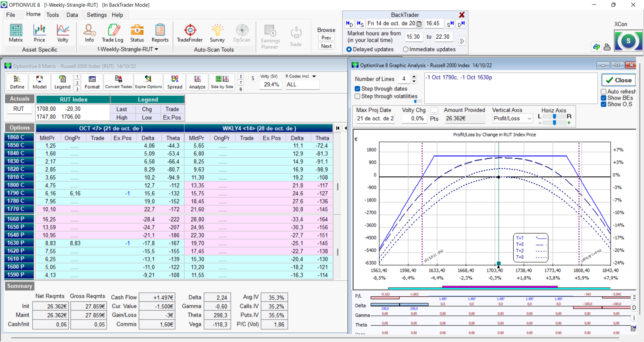Click the Max Proj Date field

(x=375, y=118)
